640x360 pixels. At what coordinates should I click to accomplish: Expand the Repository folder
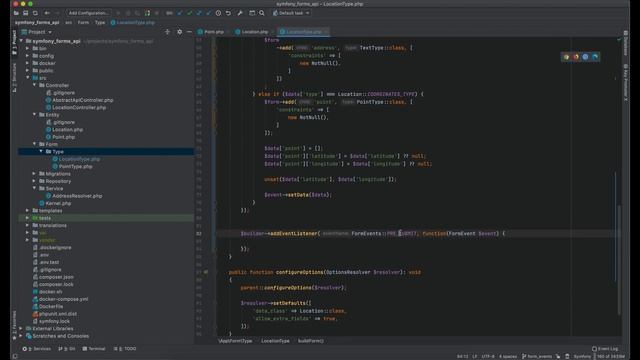(34, 181)
